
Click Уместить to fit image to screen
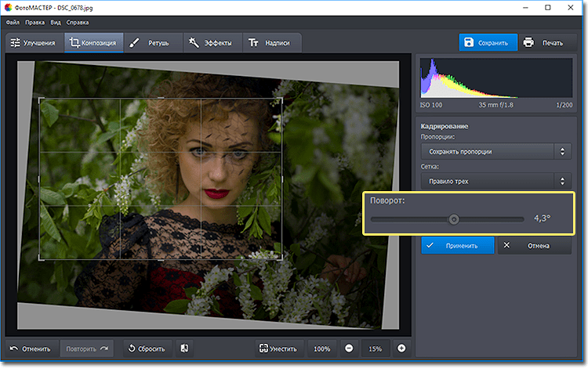pyautogui.click(x=279, y=348)
